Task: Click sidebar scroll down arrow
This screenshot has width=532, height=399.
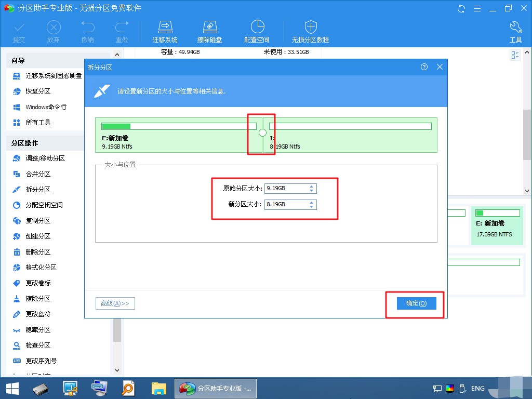Action: [117, 370]
